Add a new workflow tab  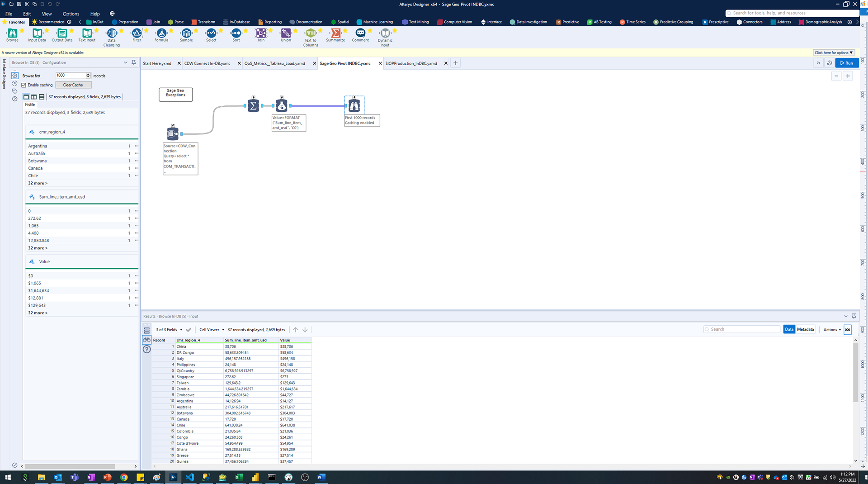click(x=455, y=63)
